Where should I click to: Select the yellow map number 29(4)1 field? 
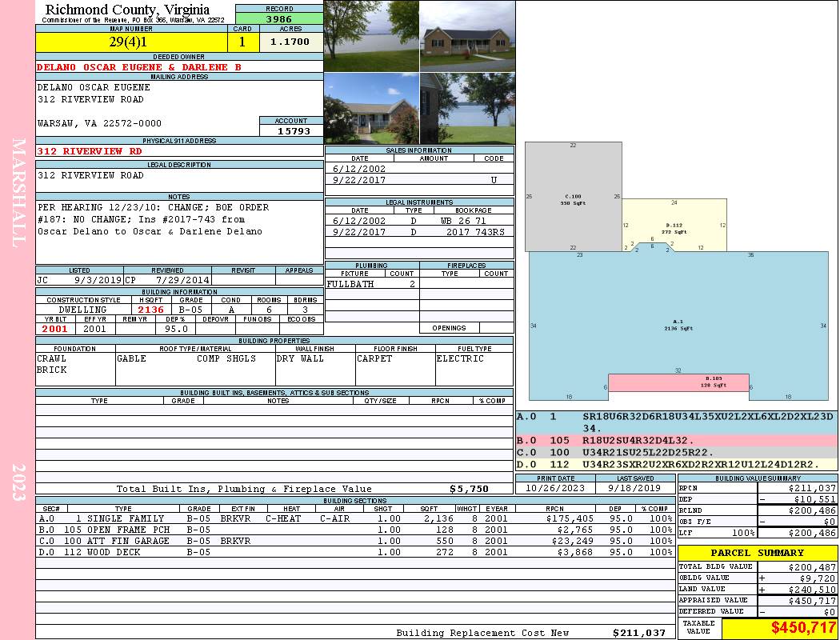coord(131,41)
